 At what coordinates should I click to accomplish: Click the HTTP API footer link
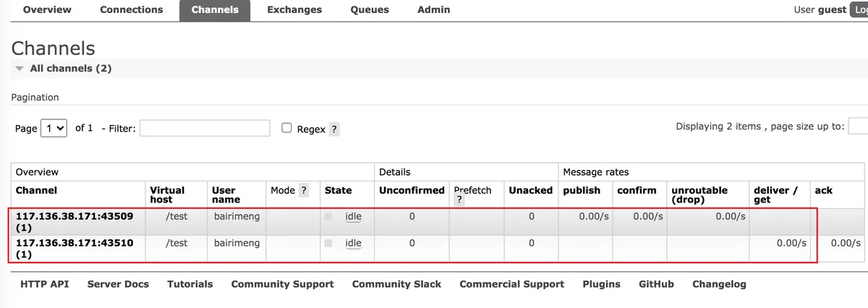45,284
